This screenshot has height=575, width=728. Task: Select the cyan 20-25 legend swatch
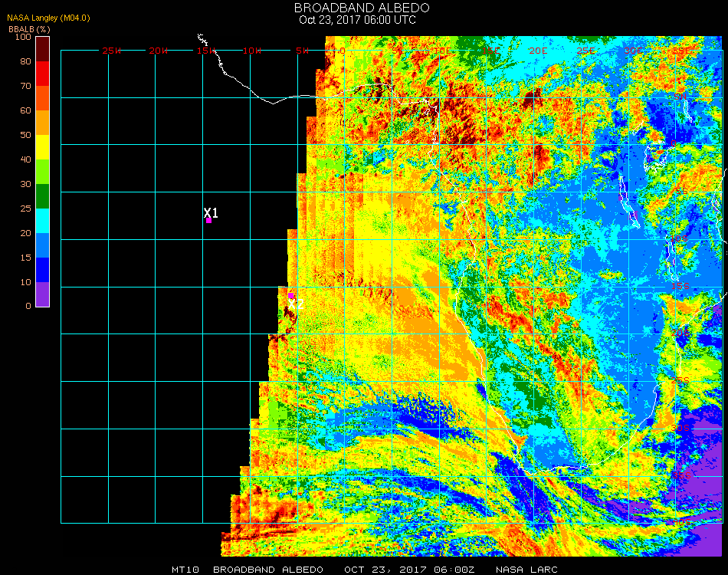43,221
